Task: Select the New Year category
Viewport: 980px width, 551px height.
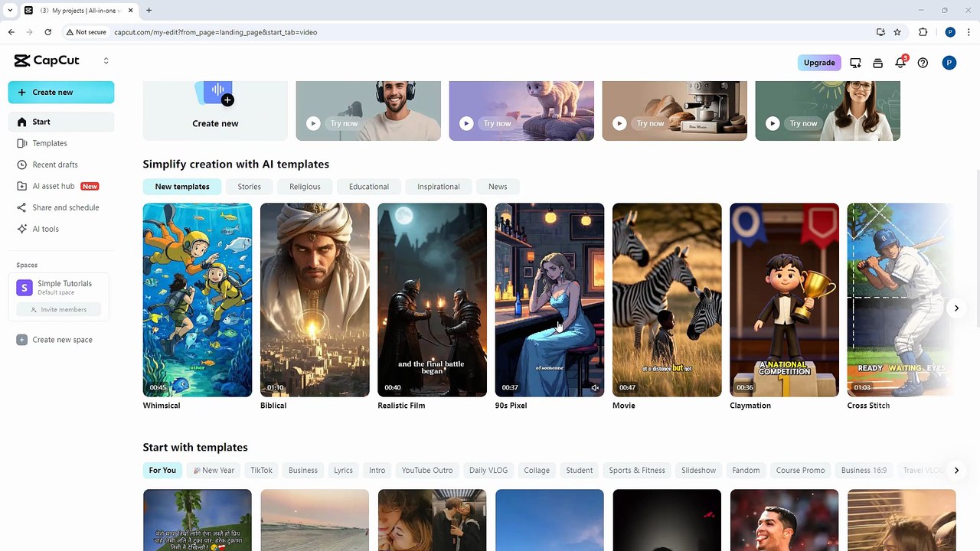Action: coord(214,471)
